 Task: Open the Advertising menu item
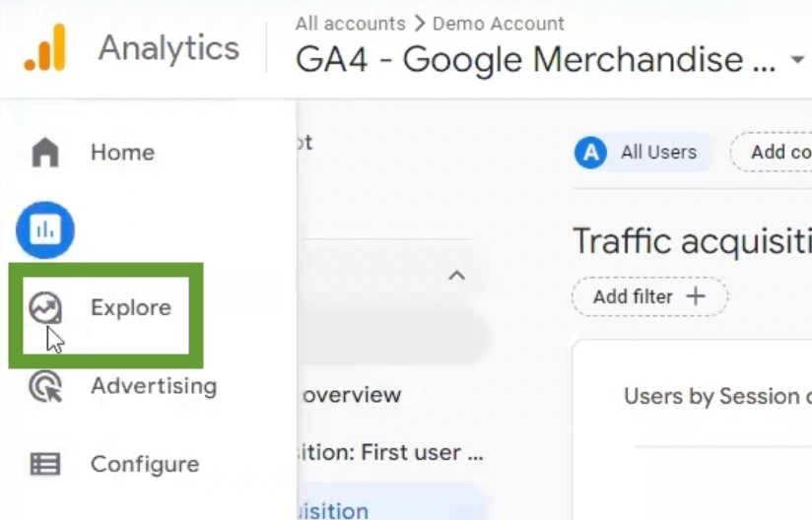[x=153, y=386]
